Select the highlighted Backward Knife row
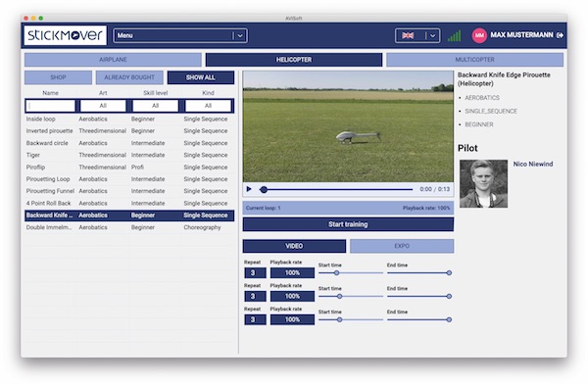This screenshot has width=588, height=385. click(x=129, y=216)
